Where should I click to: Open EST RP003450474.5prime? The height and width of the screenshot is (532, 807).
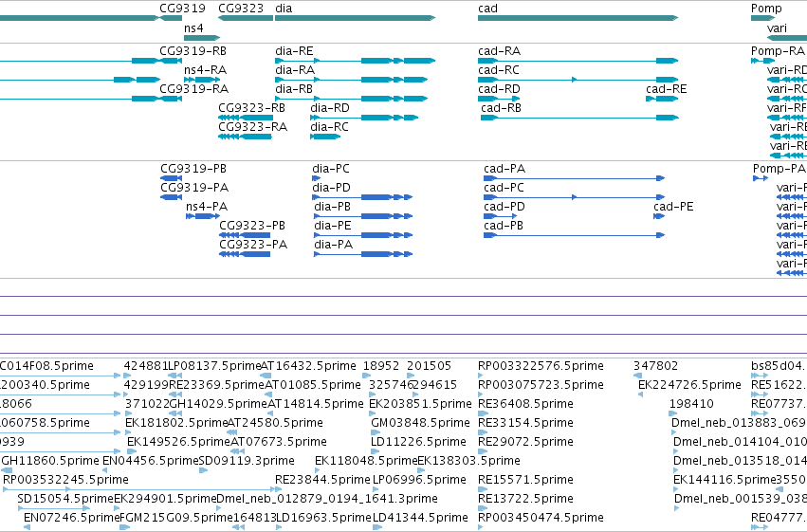coord(541,518)
